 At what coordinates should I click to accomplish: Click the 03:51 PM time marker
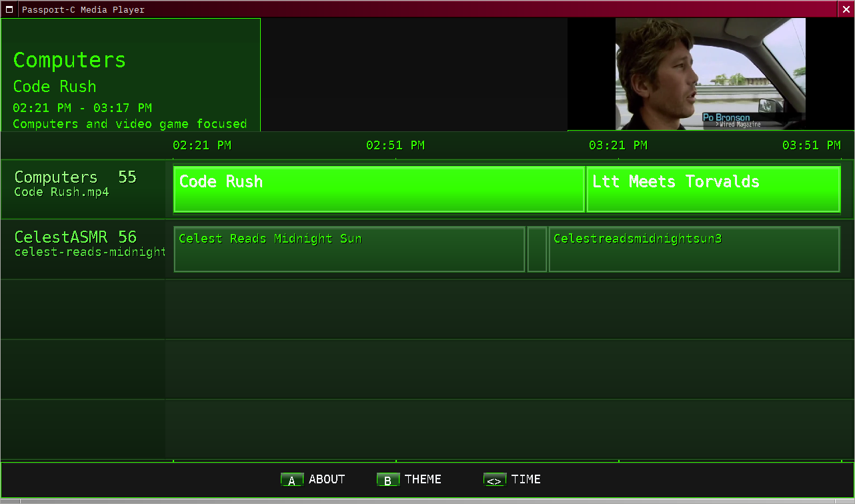(811, 145)
